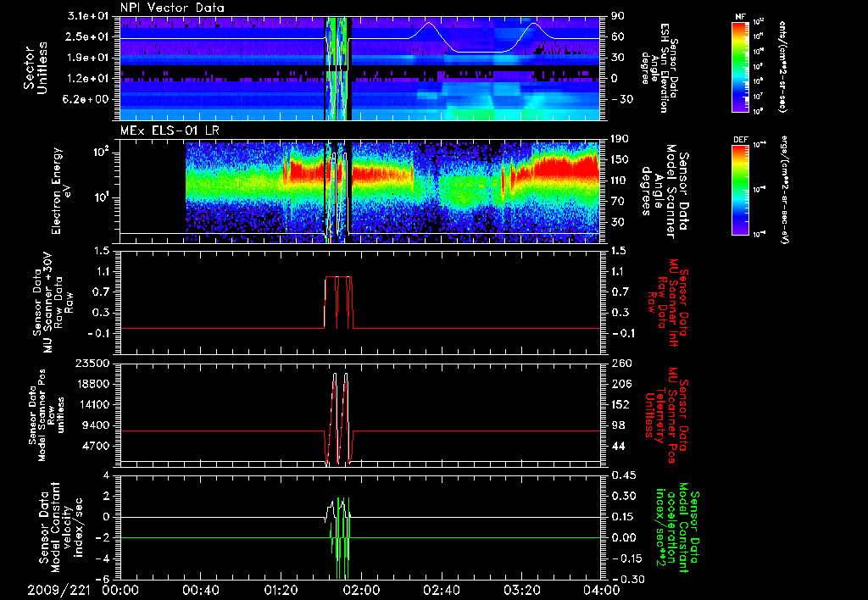Click the "18800" scanner position tick value

94,384
